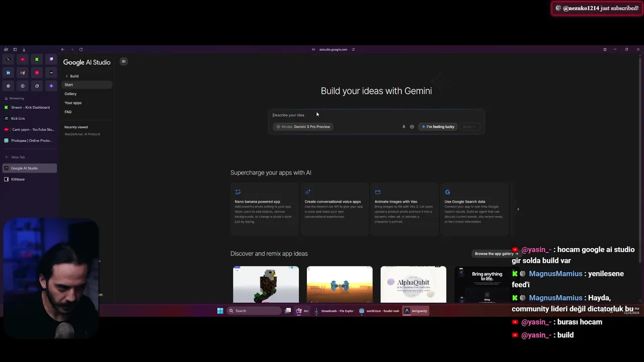This screenshot has height=362, width=644.
Task: Open the Nano banana powered app card
Action: pos(265,209)
